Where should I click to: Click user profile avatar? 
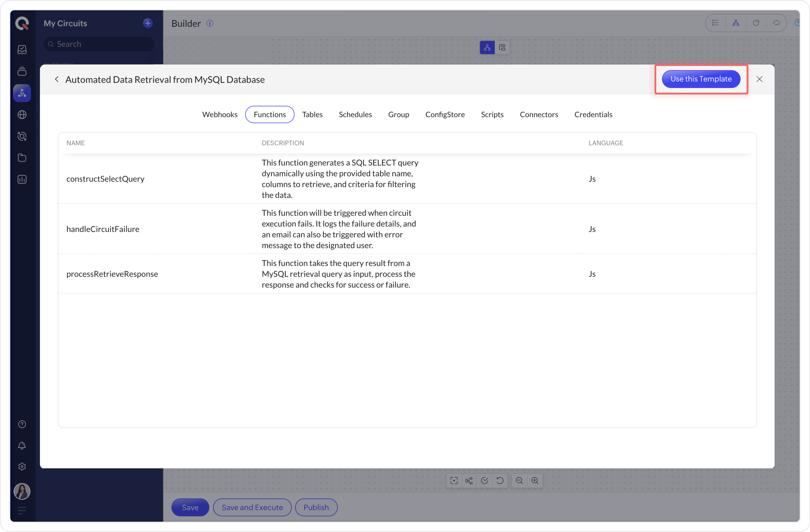(22, 491)
